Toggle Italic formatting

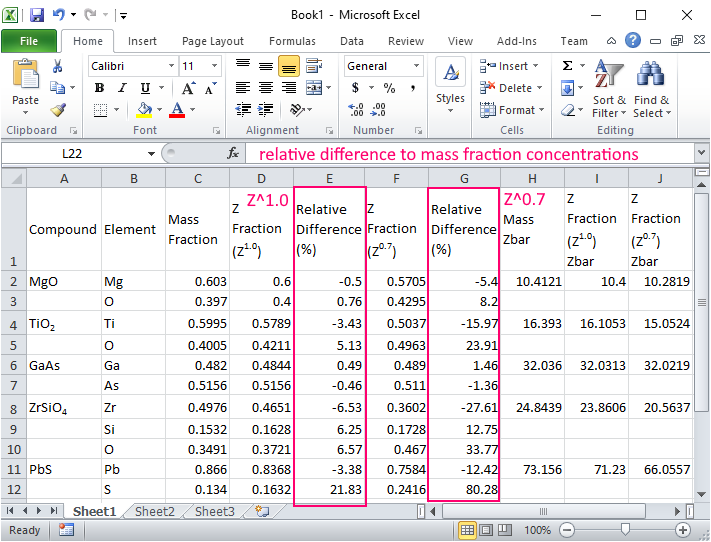[x=122, y=88]
